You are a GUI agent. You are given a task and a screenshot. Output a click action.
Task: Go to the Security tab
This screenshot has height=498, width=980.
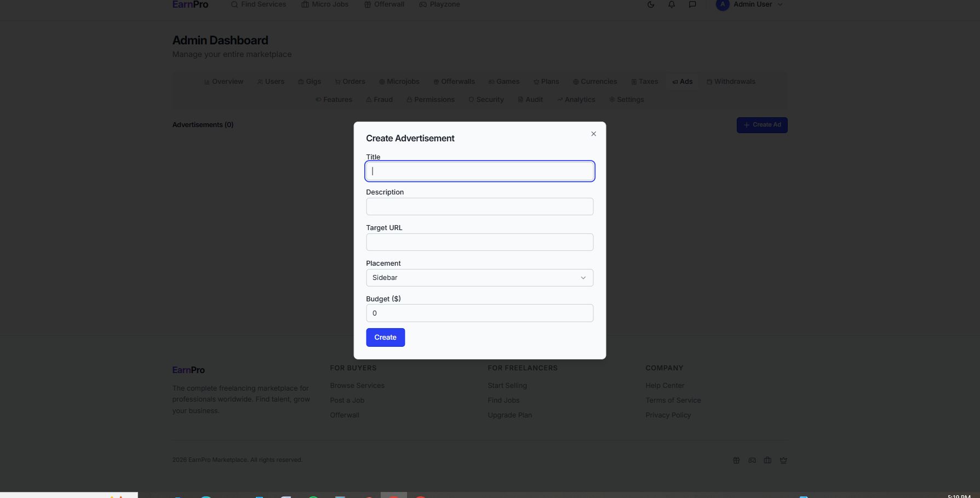(486, 100)
